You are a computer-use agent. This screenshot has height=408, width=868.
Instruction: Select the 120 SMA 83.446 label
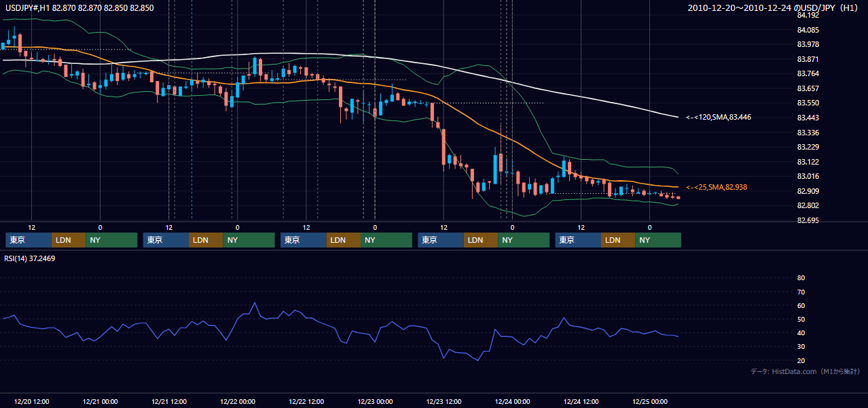click(x=719, y=117)
